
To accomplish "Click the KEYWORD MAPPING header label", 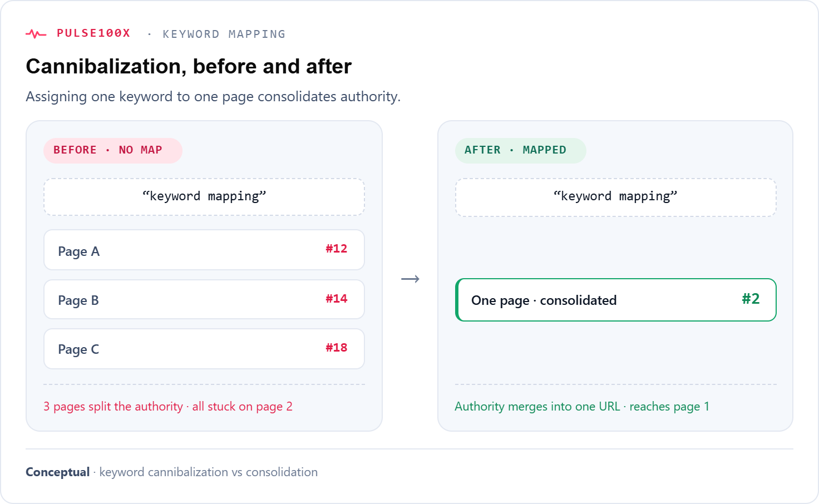I will click(x=224, y=34).
